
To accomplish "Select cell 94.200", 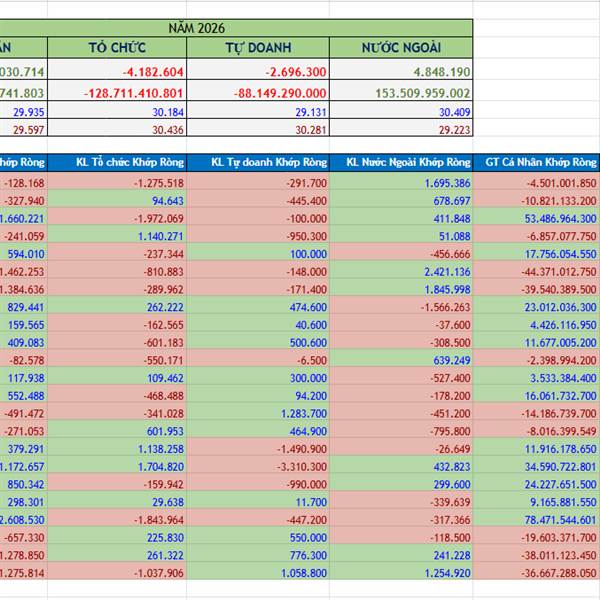I will click(x=258, y=394).
